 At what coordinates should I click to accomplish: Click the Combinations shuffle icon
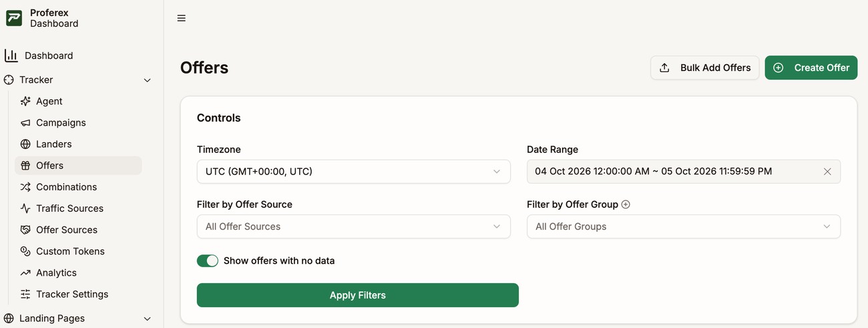pyautogui.click(x=25, y=187)
